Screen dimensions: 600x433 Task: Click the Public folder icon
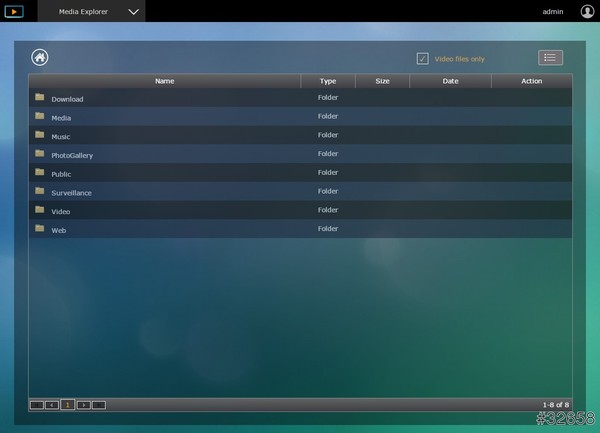(40, 172)
